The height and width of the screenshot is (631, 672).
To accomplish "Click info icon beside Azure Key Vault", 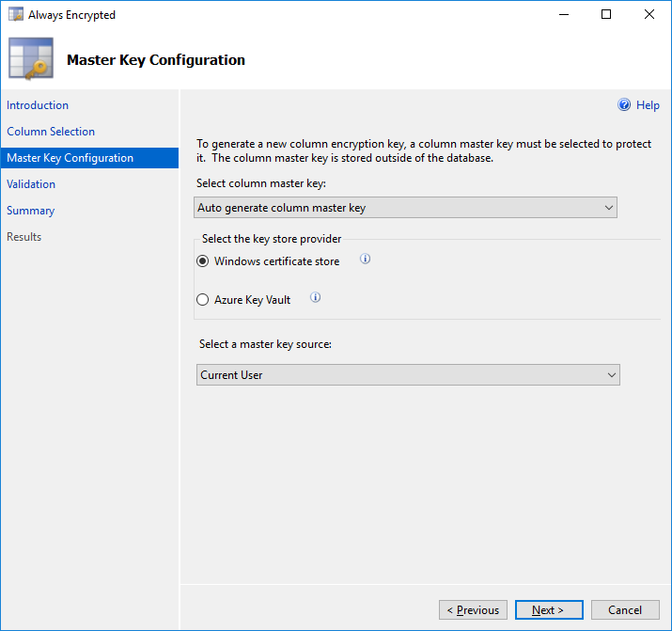I will 316,298.
